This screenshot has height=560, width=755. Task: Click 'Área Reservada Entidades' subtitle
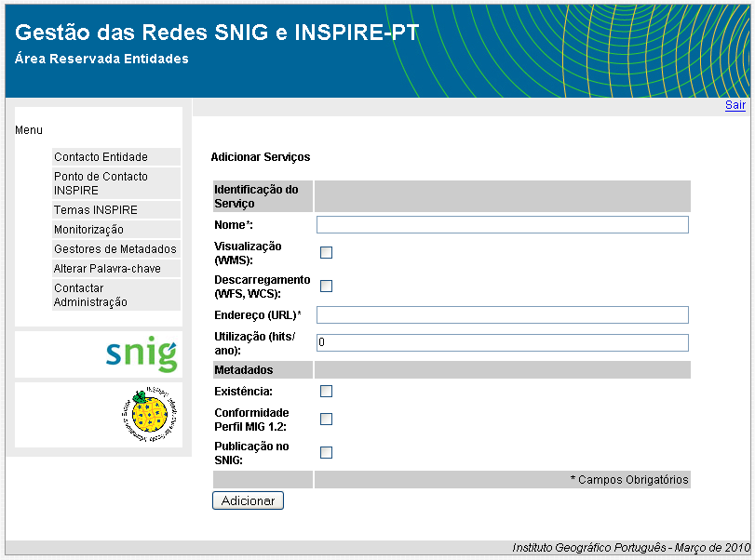click(101, 59)
